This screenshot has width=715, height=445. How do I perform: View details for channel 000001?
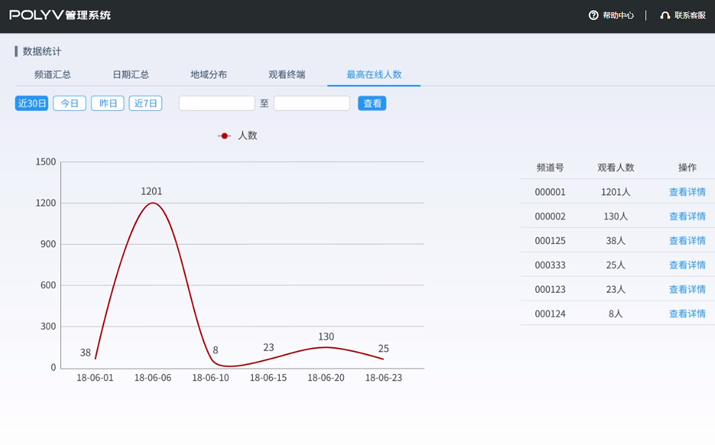click(x=687, y=192)
